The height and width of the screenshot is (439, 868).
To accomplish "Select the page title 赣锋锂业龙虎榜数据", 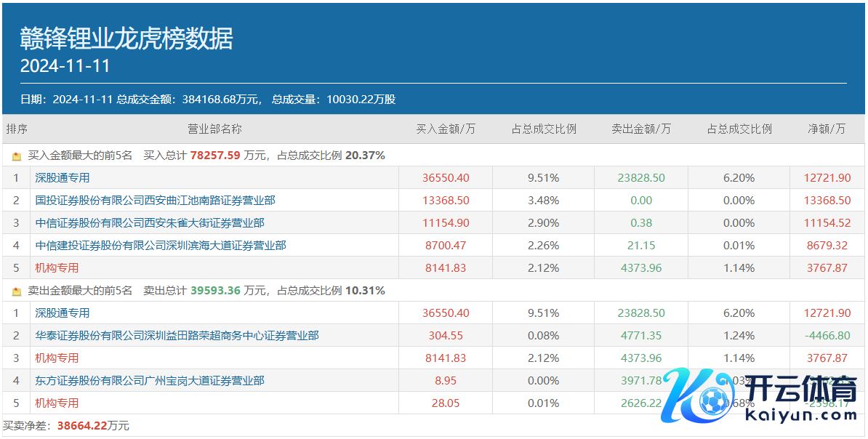I will pyautogui.click(x=126, y=39).
